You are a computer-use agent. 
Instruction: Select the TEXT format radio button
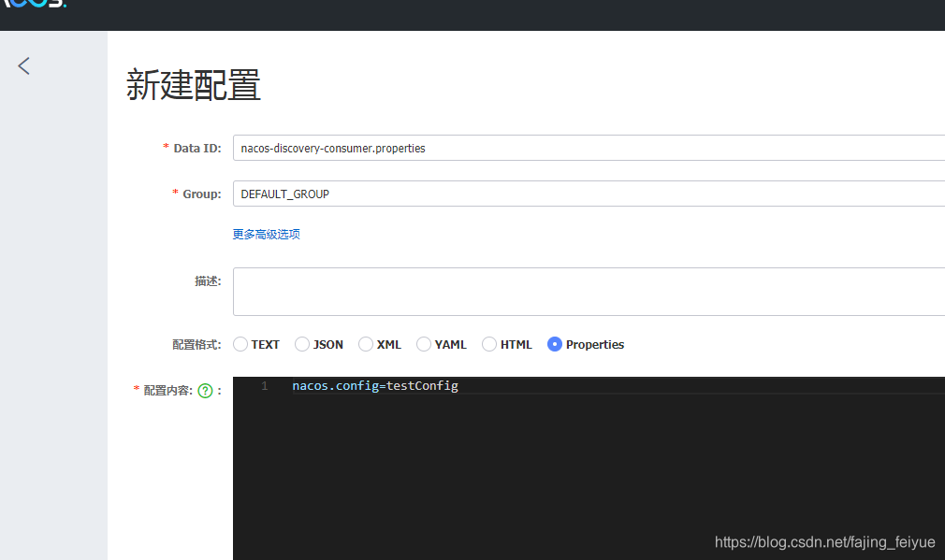click(x=240, y=344)
